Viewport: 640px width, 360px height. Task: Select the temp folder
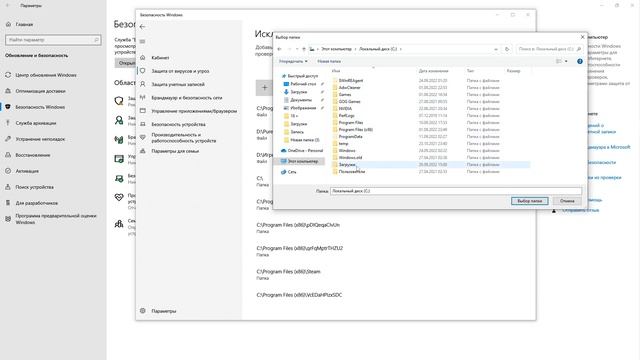pos(344,144)
